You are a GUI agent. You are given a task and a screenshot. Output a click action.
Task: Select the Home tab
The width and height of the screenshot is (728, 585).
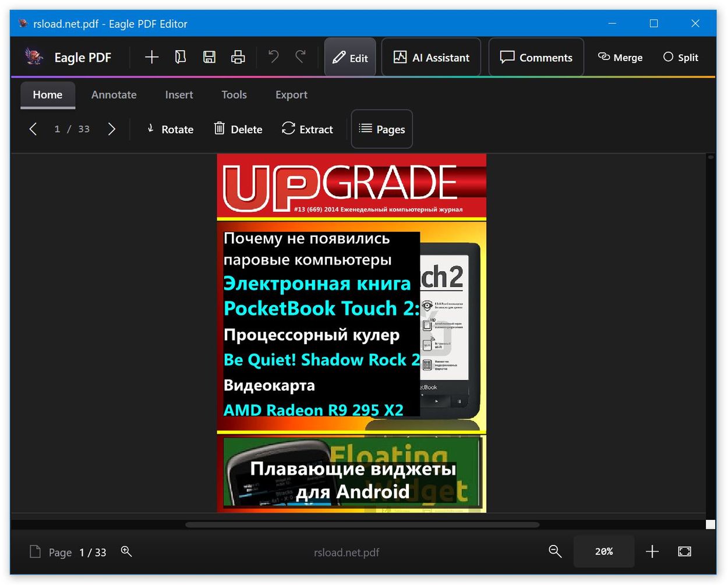(x=48, y=95)
